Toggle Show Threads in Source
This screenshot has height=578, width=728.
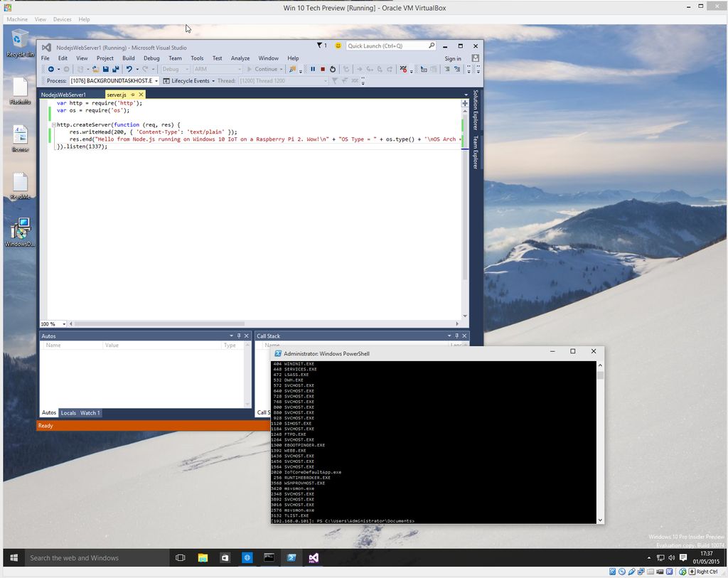404,69
